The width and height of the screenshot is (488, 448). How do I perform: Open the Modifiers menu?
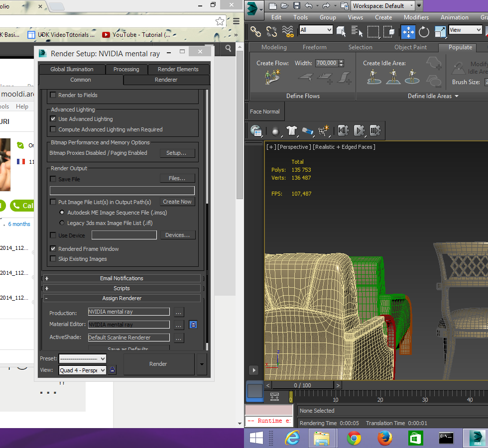click(x=416, y=17)
